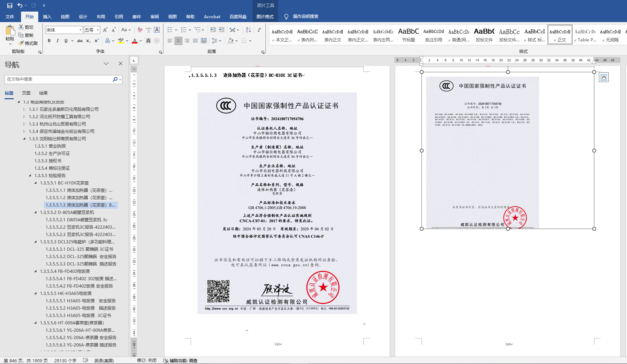Insert an enclosed character (circled 字)
This screenshot has height=364, width=627.
coord(157,41)
